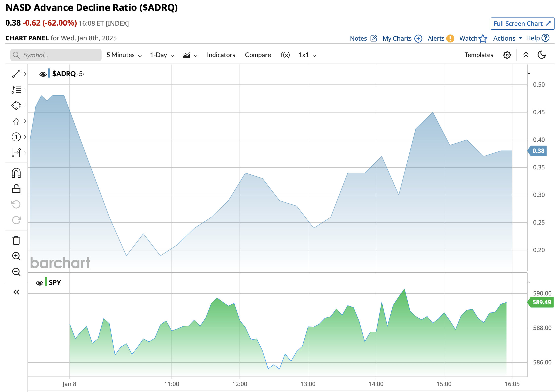The width and height of the screenshot is (558, 392).
Task: Open the Indicators menu
Action: (221, 55)
